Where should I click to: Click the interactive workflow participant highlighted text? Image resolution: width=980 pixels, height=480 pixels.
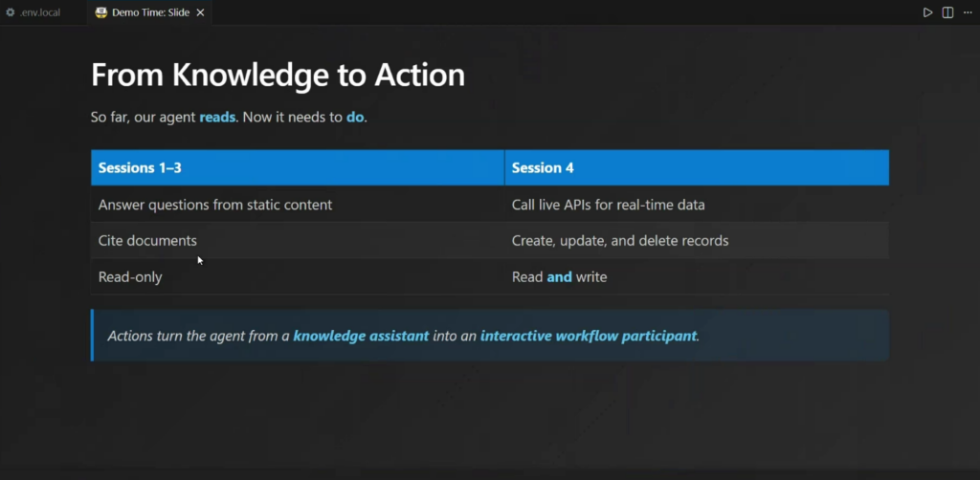[589, 336]
